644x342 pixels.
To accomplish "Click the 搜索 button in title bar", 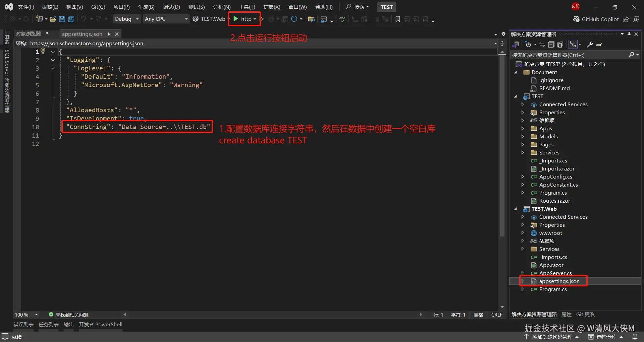I will [x=358, y=7].
